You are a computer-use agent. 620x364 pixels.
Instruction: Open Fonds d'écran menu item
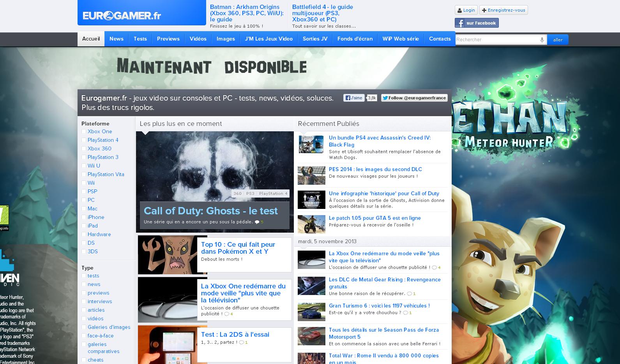click(x=355, y=39)
